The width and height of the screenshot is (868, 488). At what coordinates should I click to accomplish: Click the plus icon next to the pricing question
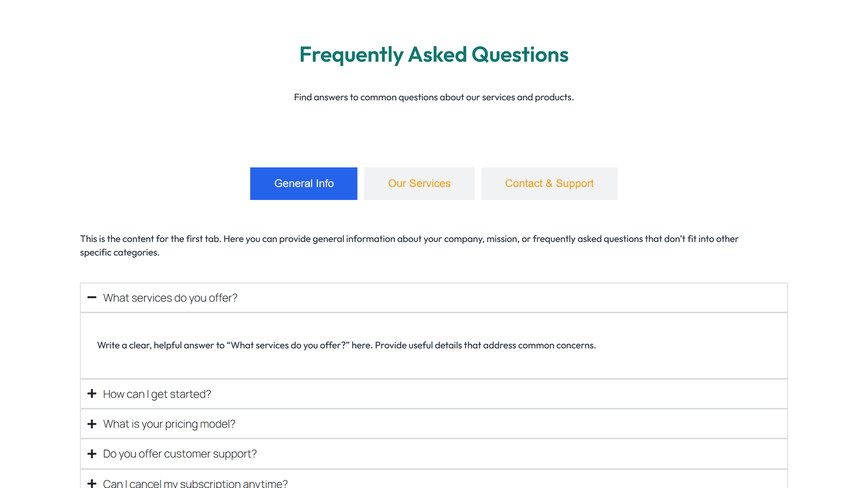(92, 423)
